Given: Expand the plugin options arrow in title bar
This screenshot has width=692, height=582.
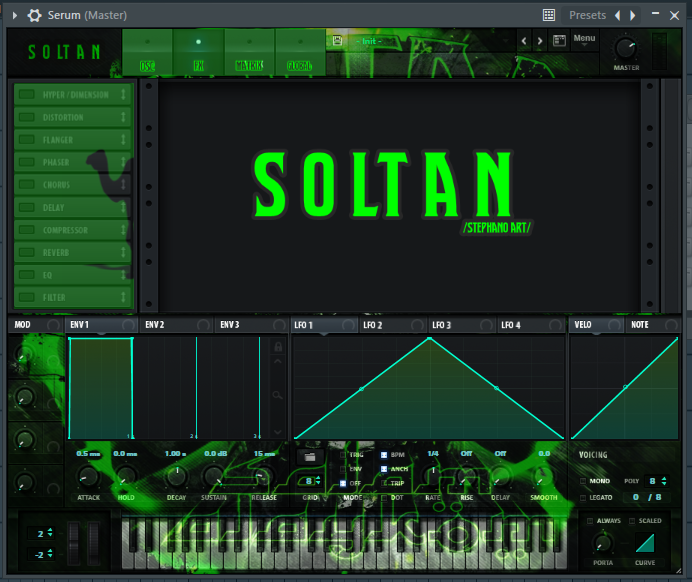Looking at the screenshot, I should coord(15,15).
